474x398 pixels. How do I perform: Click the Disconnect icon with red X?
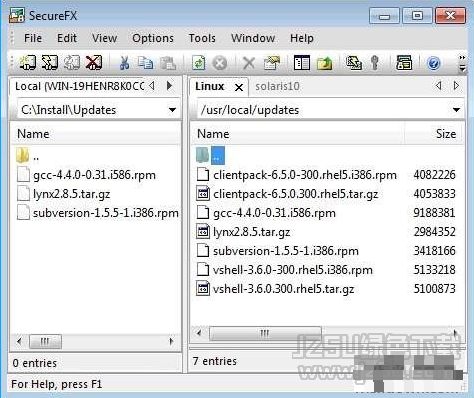[x=94, y=62]
